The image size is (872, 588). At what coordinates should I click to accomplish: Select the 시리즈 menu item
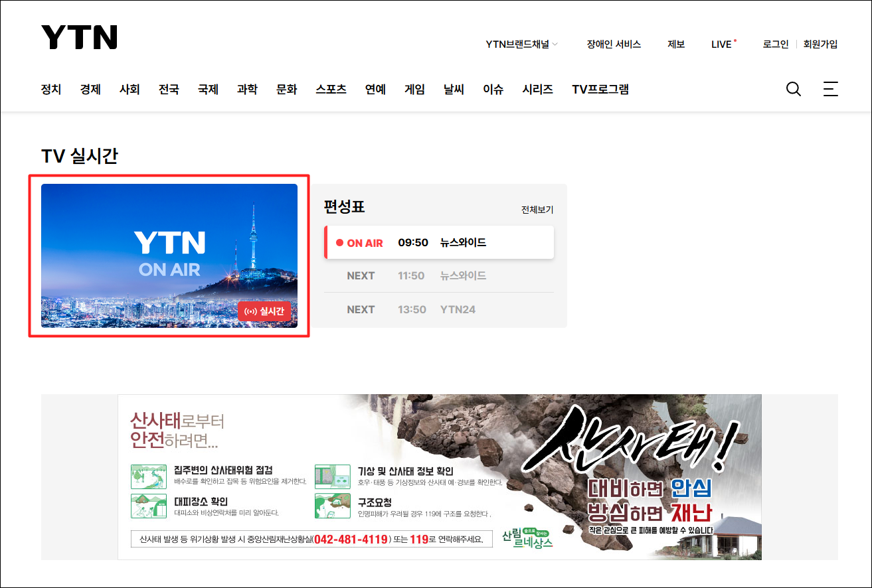point(537,89)
